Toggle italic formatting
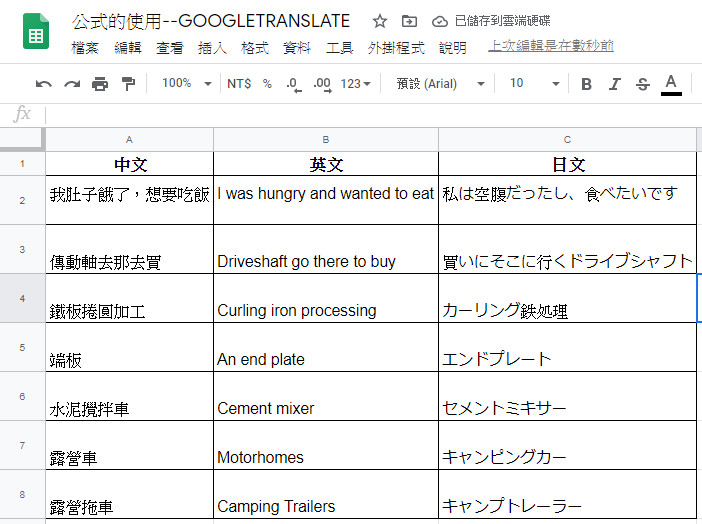 coord(615,84)
